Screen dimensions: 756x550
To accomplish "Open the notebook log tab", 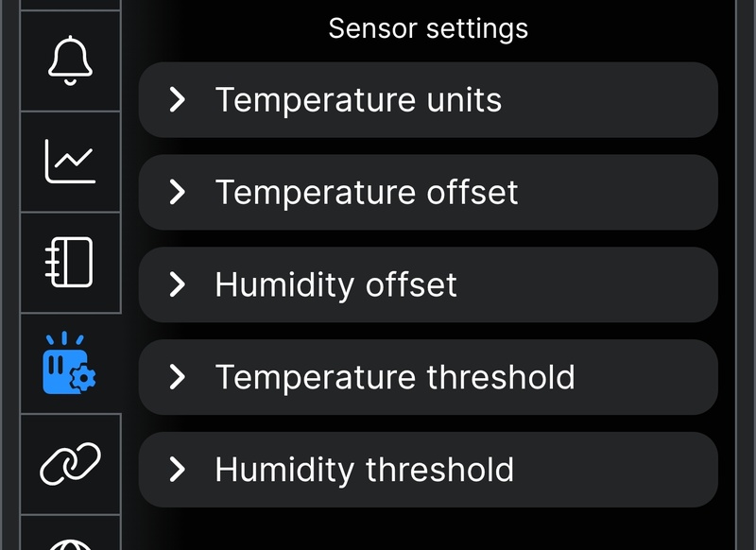I will tap(70, 263).
